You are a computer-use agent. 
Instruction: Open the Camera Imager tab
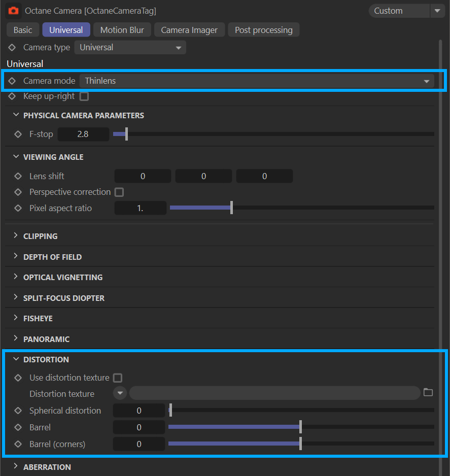[x=189, y=30]
